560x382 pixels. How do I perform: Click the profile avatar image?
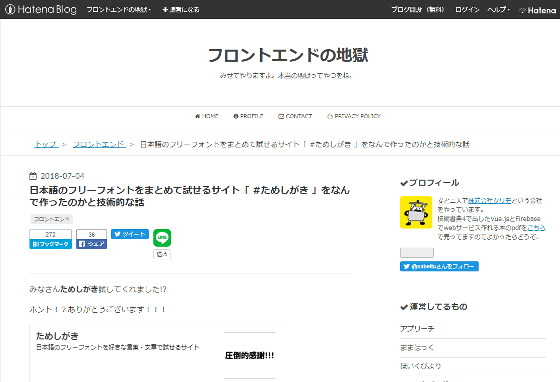click(x=416, y=212)
